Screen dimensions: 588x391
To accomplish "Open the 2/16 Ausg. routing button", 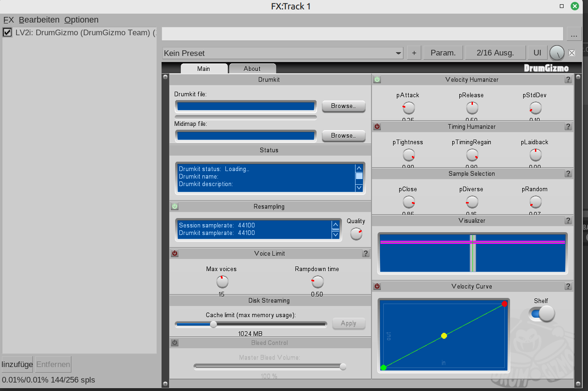I will (x=495, y=53).
